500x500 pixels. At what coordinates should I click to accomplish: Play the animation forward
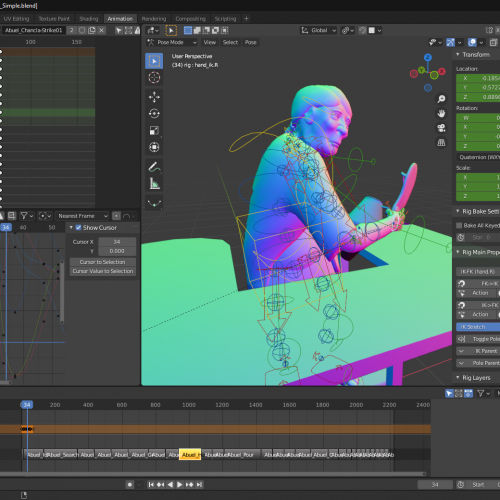(180, 484)
